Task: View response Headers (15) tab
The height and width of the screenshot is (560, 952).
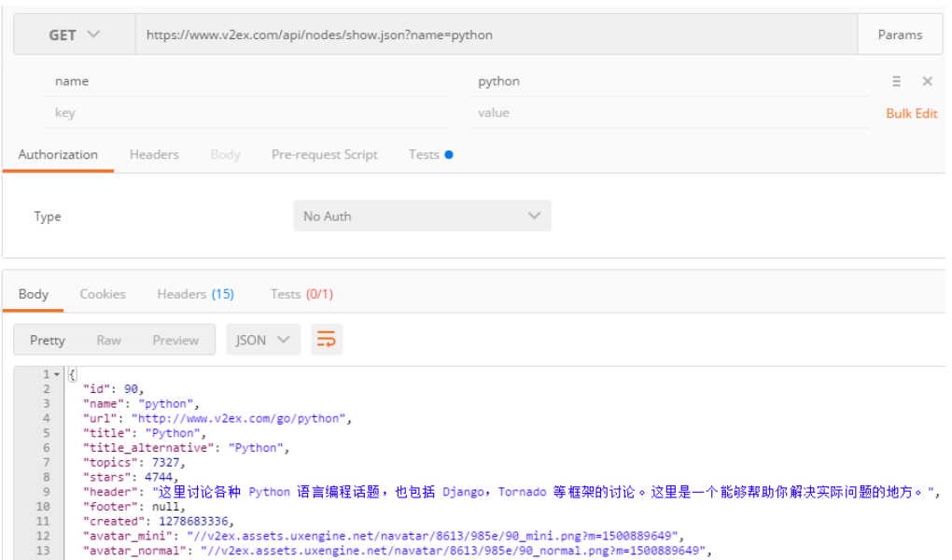Action: point(195,294)
